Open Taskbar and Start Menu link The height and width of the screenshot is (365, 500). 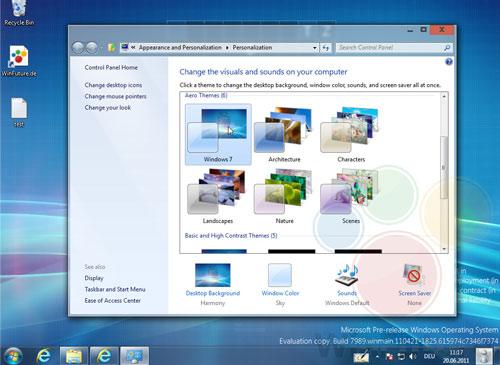[115, 289]
